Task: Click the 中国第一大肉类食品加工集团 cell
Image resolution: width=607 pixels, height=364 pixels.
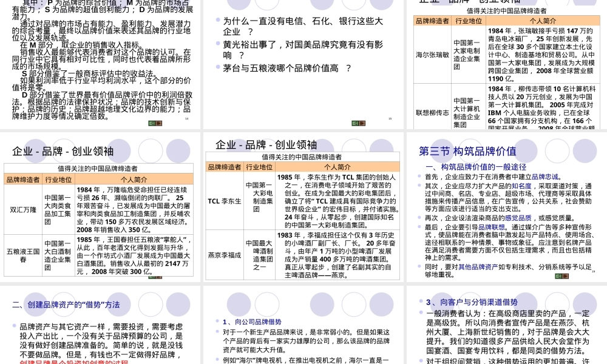Action: pos(58,210)
